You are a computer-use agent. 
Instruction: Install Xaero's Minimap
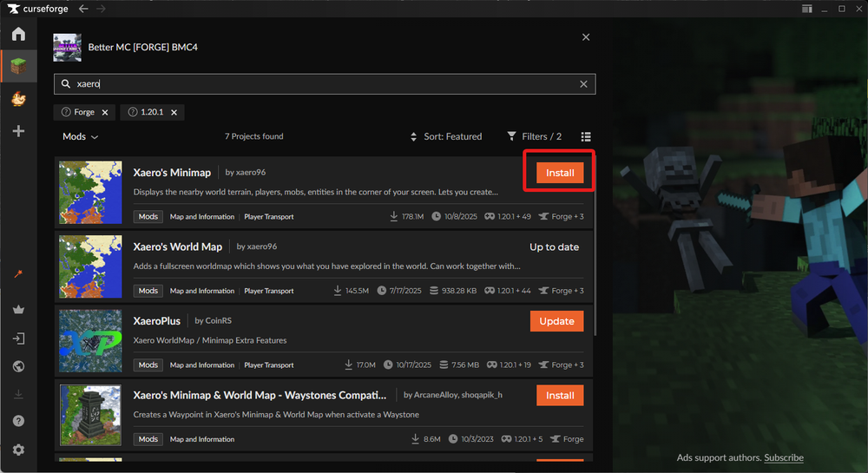coord(560,173)
